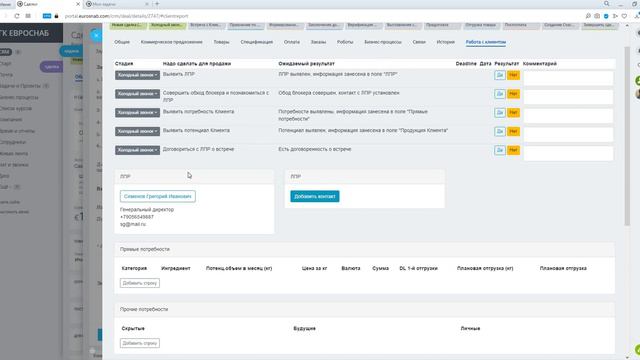Open the "Общие" deal tab

[122, 42]
